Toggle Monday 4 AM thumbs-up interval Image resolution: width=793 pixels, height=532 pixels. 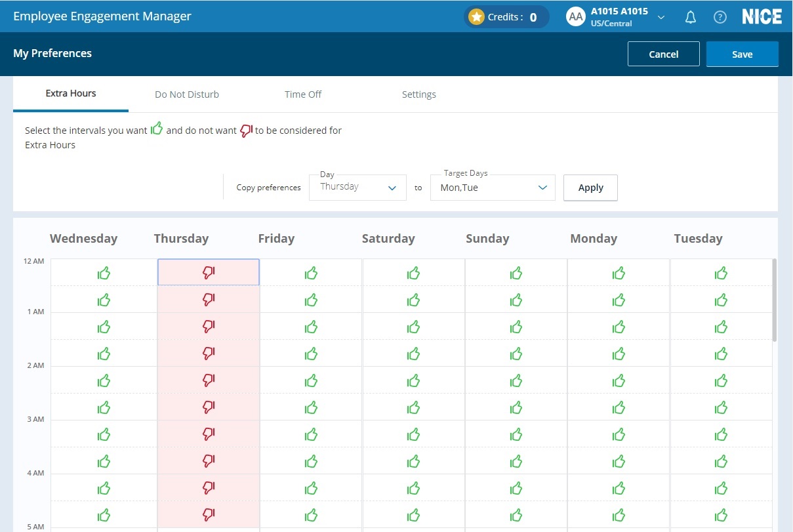[618, 488]
